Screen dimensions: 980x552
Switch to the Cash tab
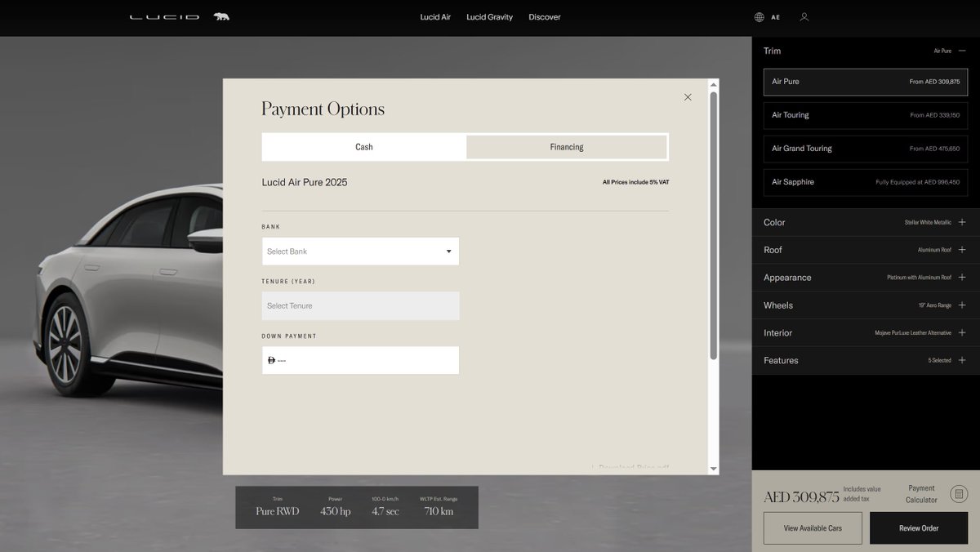[364, 147]
